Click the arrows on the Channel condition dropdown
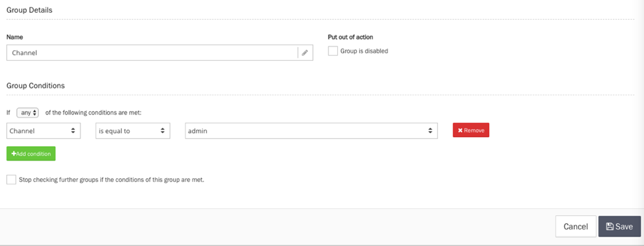 click(73, 131)
